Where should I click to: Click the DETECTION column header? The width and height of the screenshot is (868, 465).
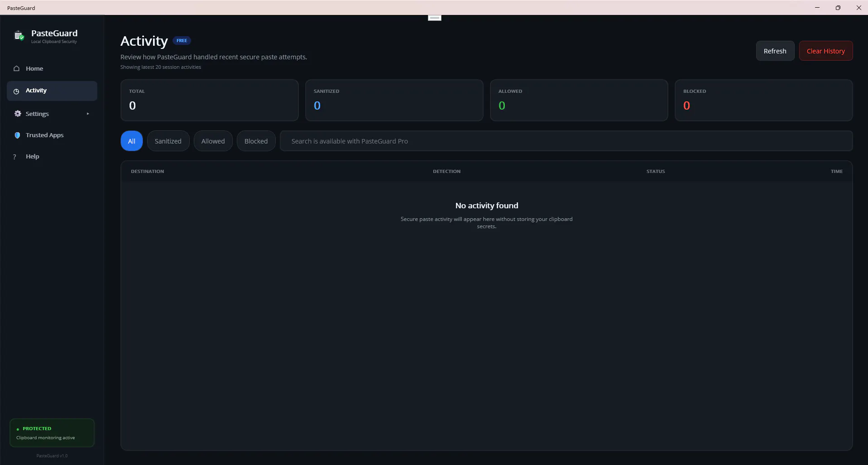pos(446,171)
